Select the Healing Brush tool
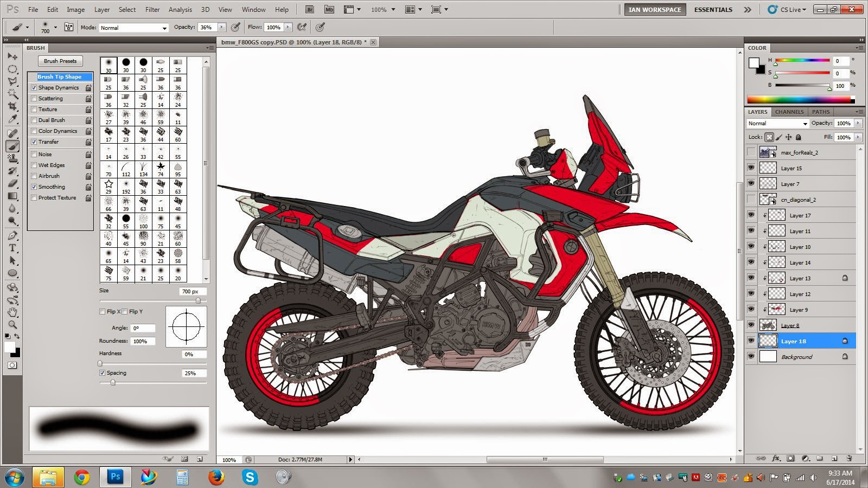 click(x=12, y=133)
